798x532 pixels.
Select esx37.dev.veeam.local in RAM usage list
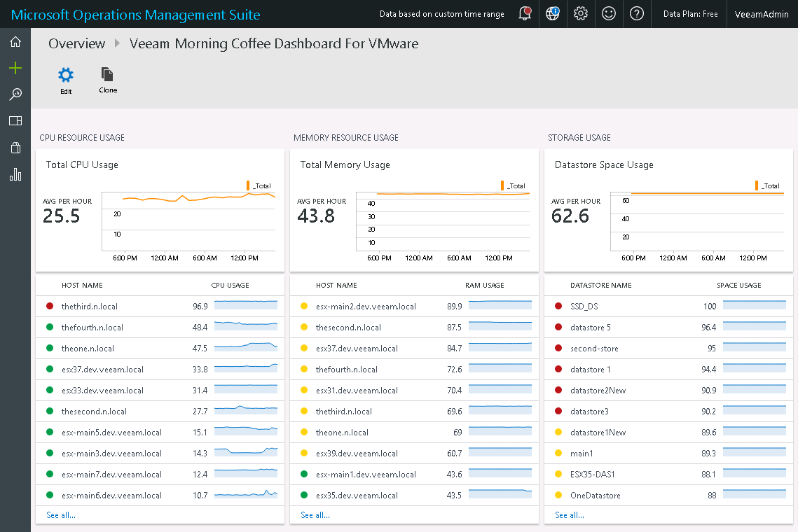[414, 349]
